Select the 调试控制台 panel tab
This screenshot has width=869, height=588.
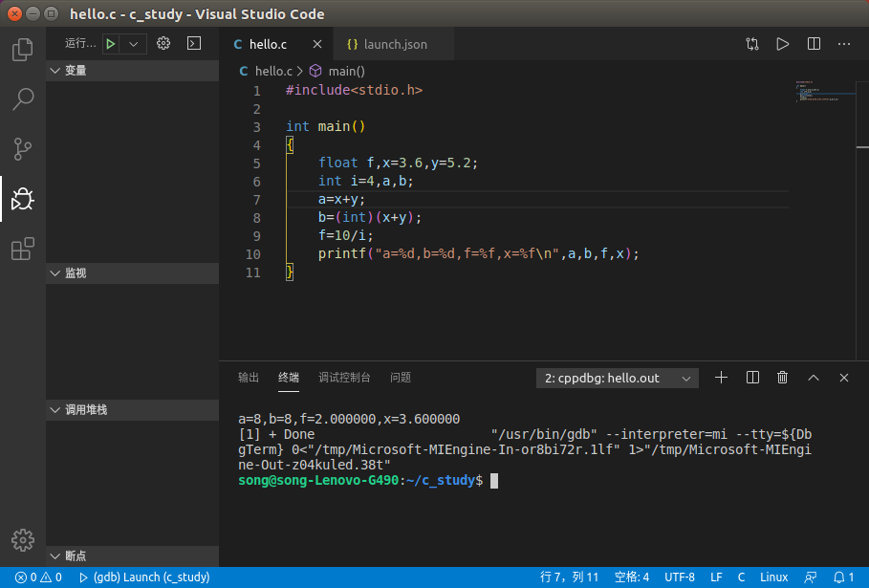pyautogui.click(x=344, y=378)
